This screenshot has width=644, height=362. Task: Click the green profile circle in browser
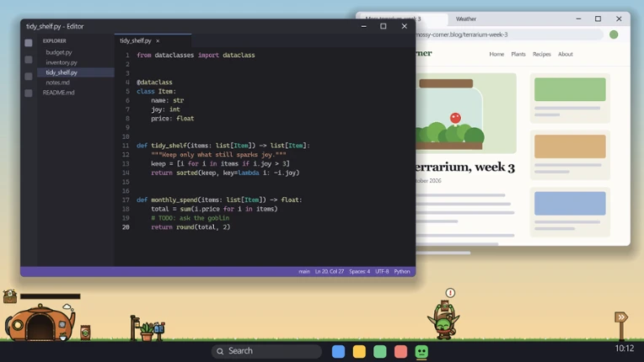614,35
